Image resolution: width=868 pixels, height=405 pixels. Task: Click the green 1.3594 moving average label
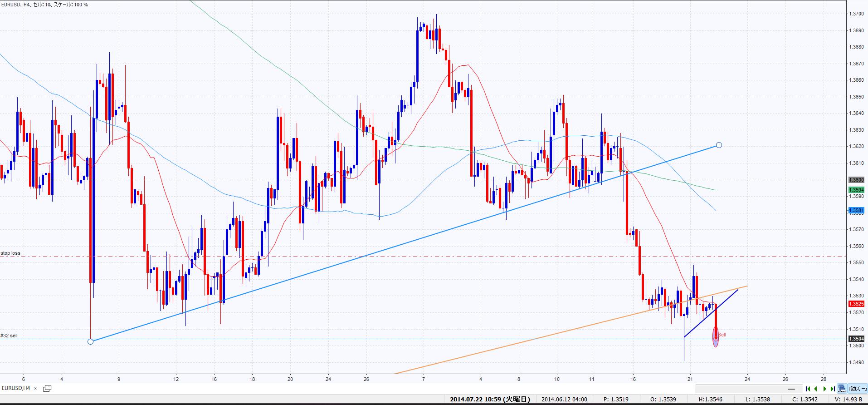(x=856, y=190)
